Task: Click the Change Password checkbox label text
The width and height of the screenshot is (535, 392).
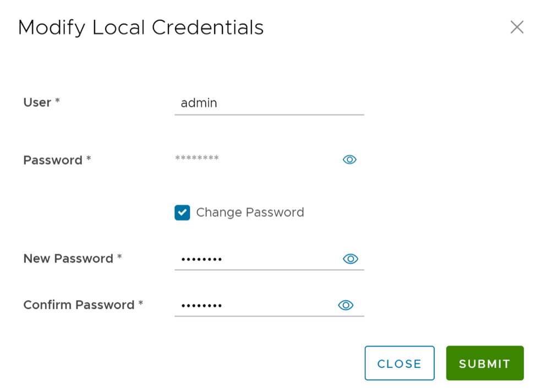Action: tap(250, 213)
